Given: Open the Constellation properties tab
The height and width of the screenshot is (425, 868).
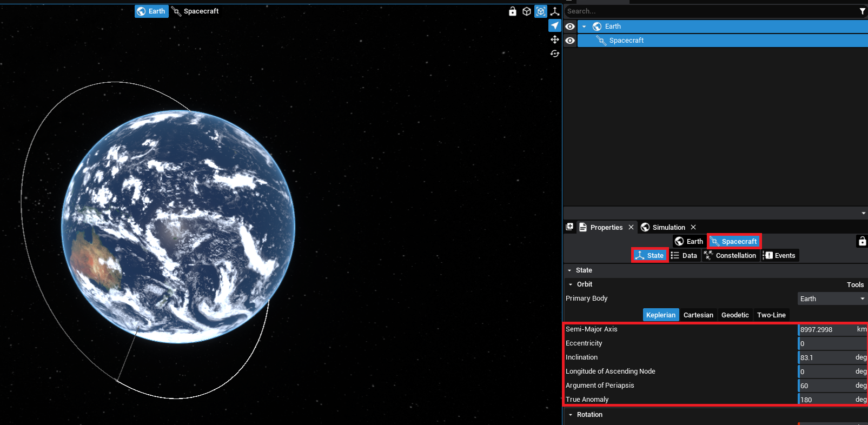Looking at the screenshot, I should (x=731, y=256).
